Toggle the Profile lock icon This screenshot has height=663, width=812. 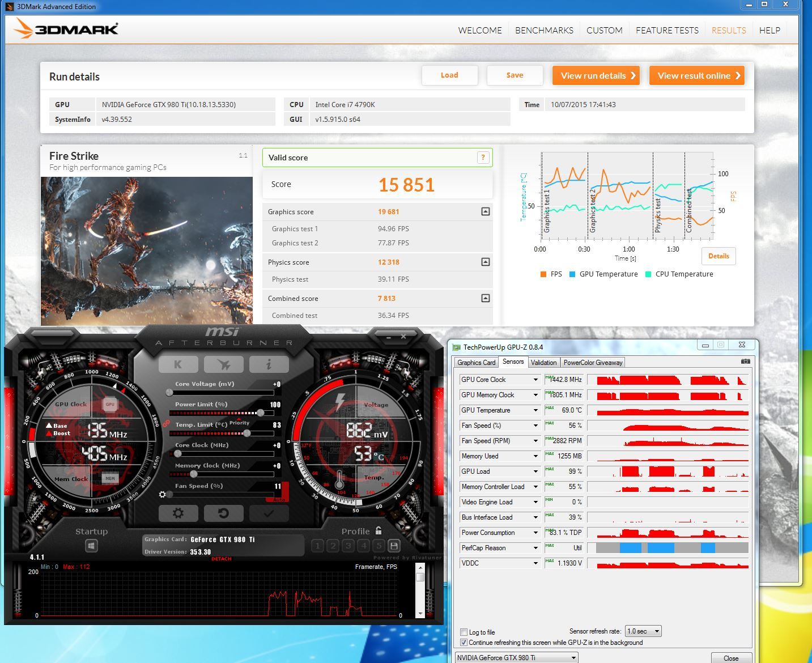pos(379,531)
